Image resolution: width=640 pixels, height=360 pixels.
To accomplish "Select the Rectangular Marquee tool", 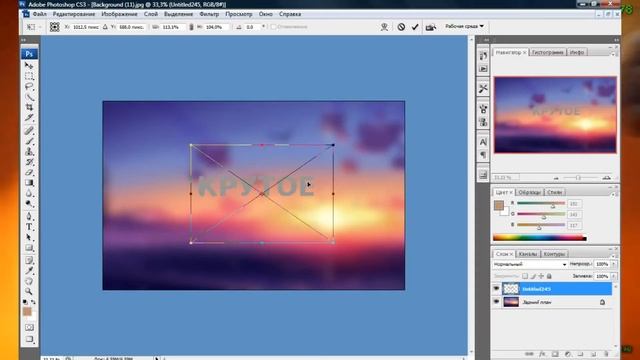I will pyautogui.click(x=29, y=76).
